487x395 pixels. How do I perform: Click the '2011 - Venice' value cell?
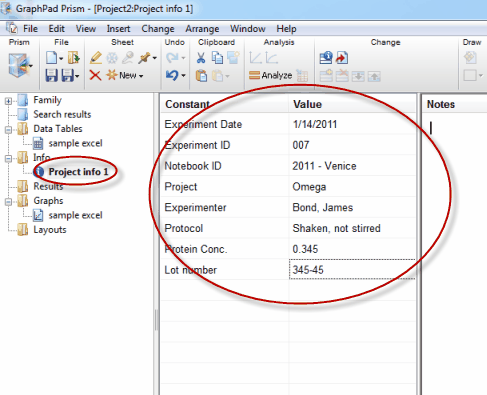point(352,166)
